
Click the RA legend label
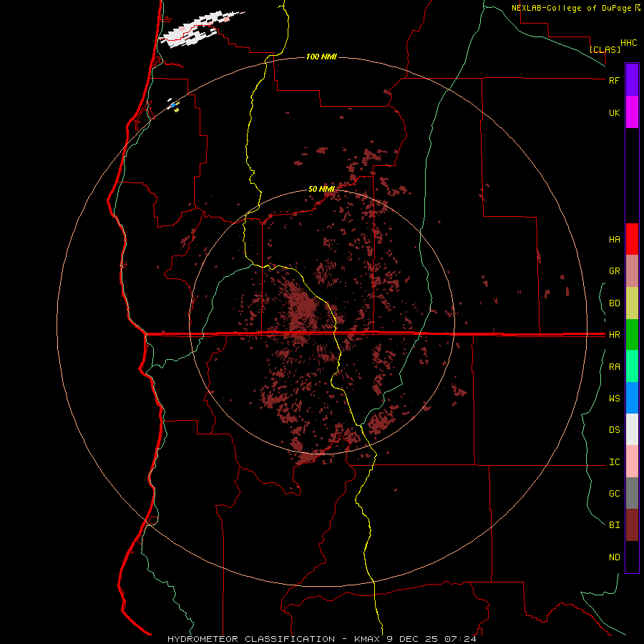click(x=614, y=367)
